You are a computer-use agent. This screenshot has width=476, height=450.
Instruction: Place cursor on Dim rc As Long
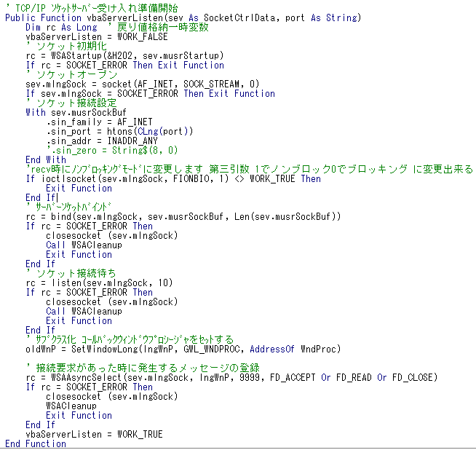tap(61, 27)
